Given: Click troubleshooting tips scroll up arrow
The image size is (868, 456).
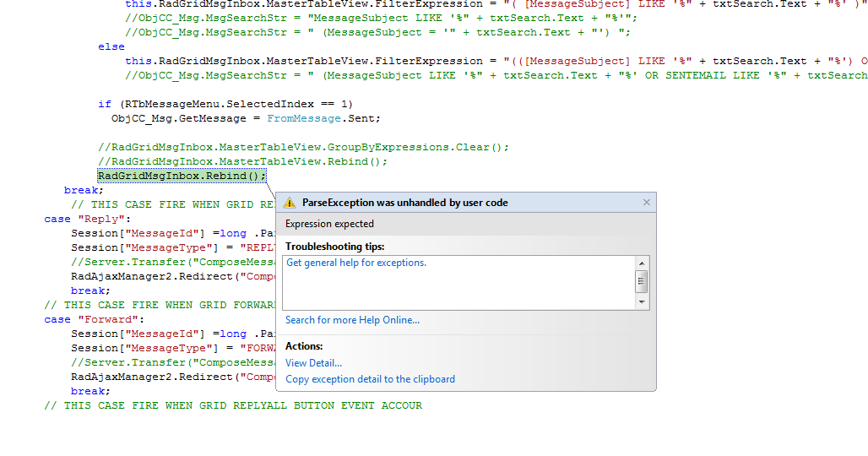Looking at the screenshot, I should click(642, 263).
